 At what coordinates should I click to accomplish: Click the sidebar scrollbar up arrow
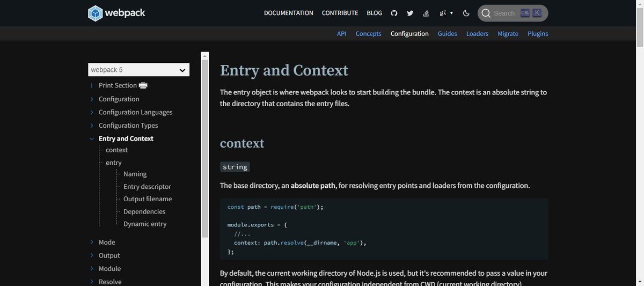(204, 55)
